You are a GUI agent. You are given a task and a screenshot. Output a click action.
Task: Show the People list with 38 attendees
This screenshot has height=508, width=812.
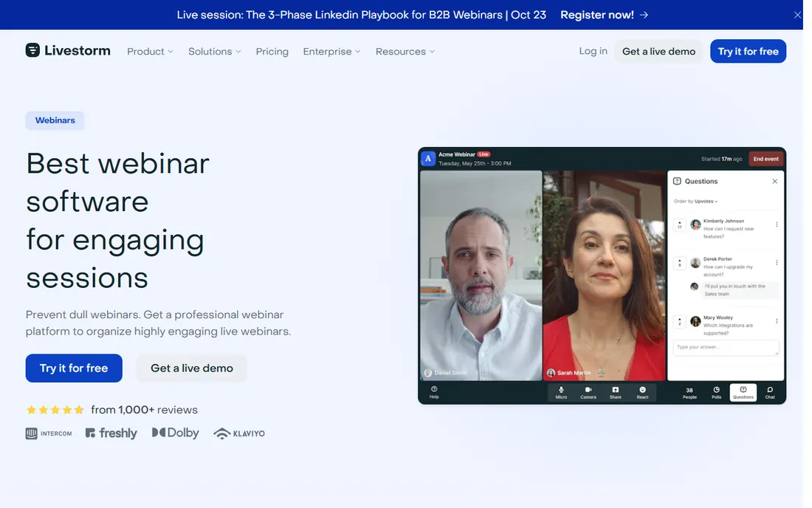tap(689, 393)
